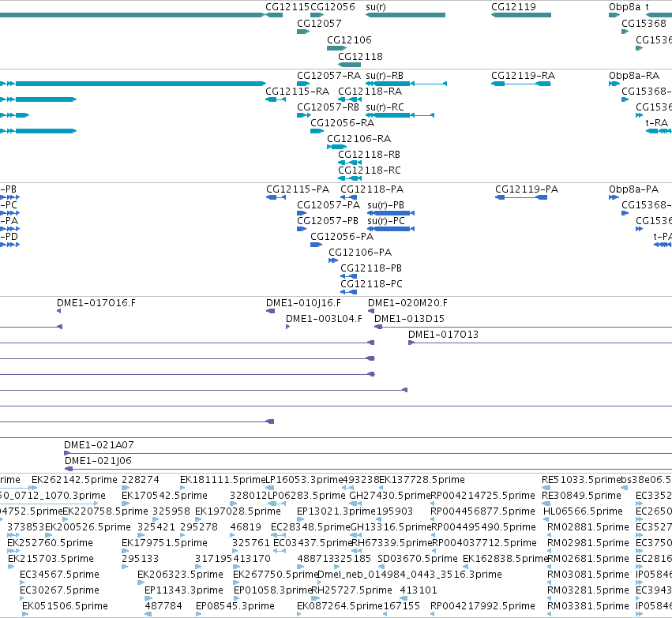The width and height of the screenshot is (672, 618).
Task: Select protein CG12115-PA label
Action: [x=298, y=189]
